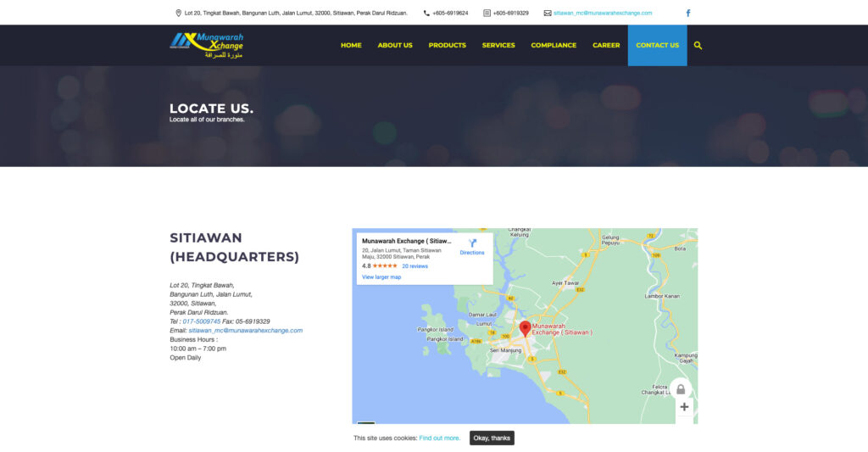The image size is (868, 452).
Task: Open the CAREER page
Action: coord(606,46)
